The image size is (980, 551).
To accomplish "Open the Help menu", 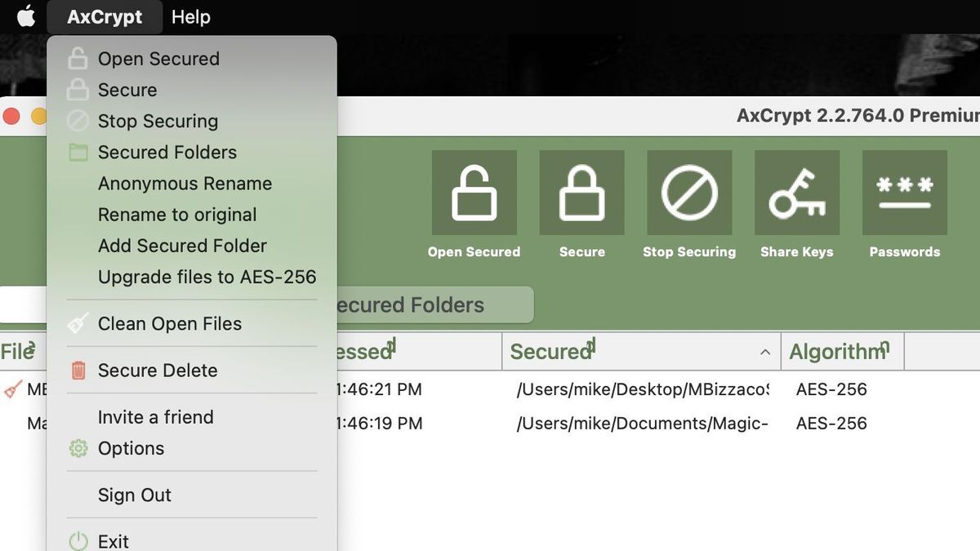I will pos(190,16).
